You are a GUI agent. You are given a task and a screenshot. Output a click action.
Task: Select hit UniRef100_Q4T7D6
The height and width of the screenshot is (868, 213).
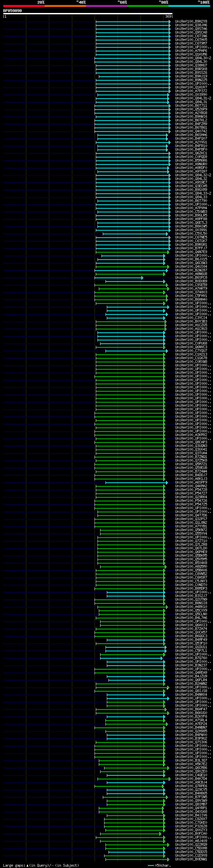coord(191,515)
